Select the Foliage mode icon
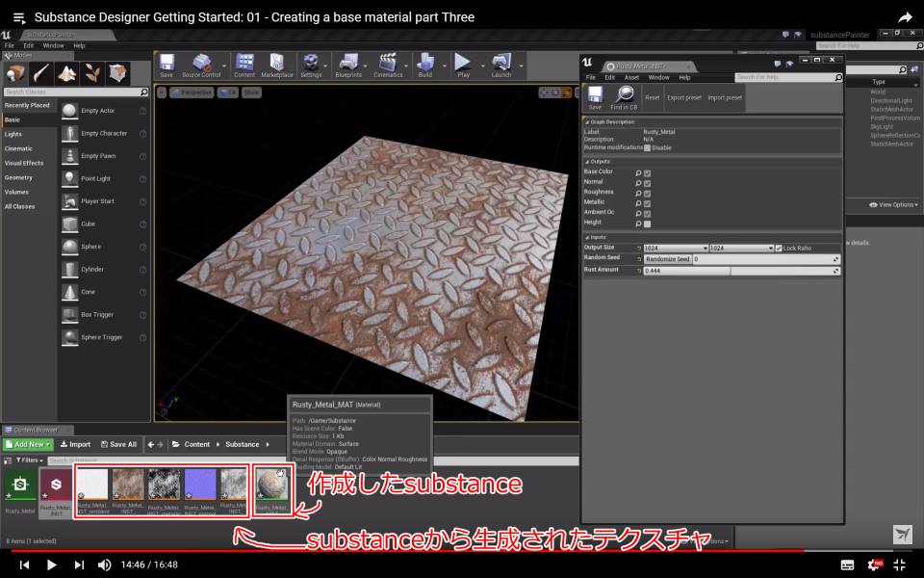This screenshot has height=578, width=924. [92, 73]
